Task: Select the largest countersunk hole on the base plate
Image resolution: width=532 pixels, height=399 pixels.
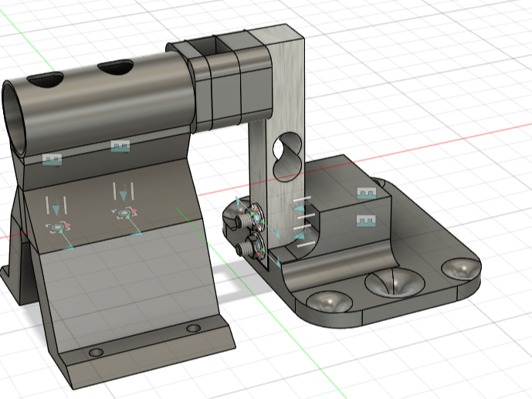Action: coord(395,283)
